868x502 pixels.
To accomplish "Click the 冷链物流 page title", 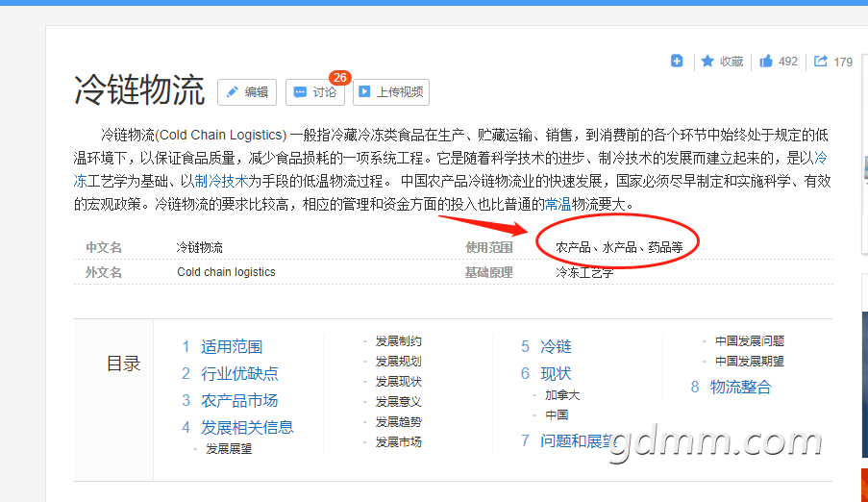I will pos(139,90).
